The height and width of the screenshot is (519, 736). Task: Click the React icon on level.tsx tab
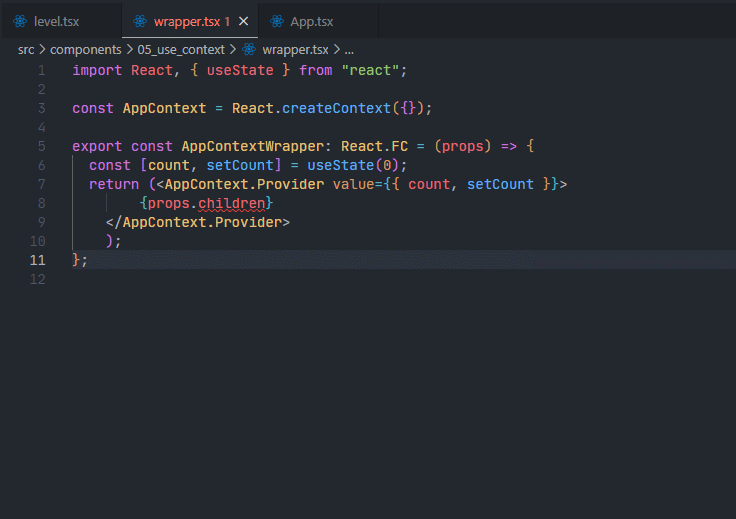20,21
